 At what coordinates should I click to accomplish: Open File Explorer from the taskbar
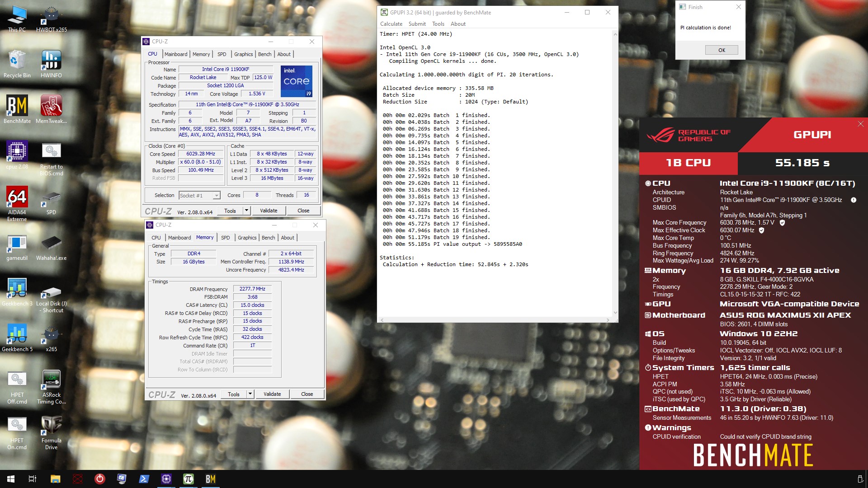pos(55,479)
